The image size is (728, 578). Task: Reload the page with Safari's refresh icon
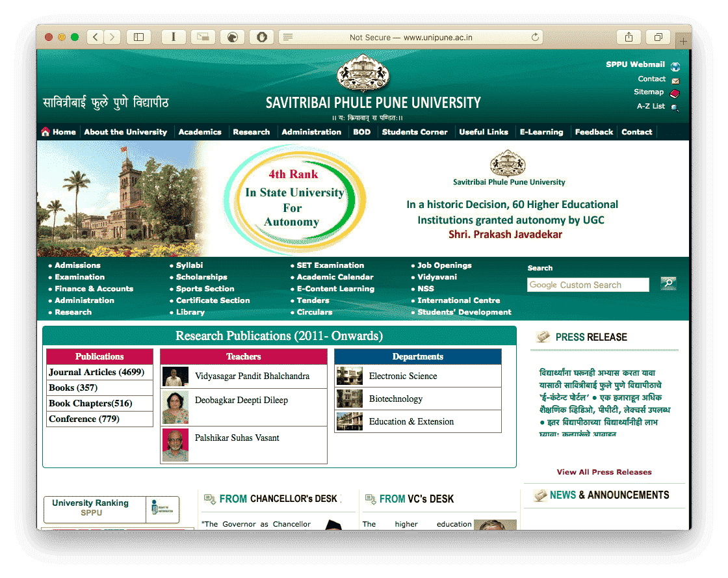pos(534,37)
